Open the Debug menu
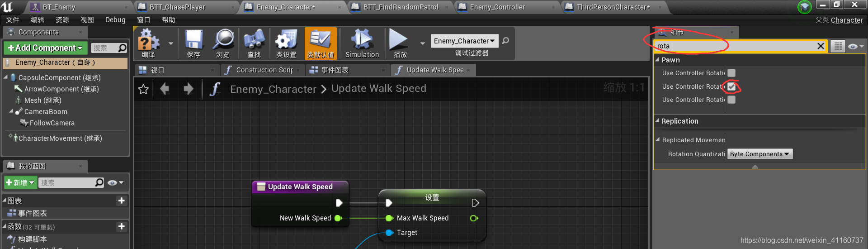 (x=115, y=20)
